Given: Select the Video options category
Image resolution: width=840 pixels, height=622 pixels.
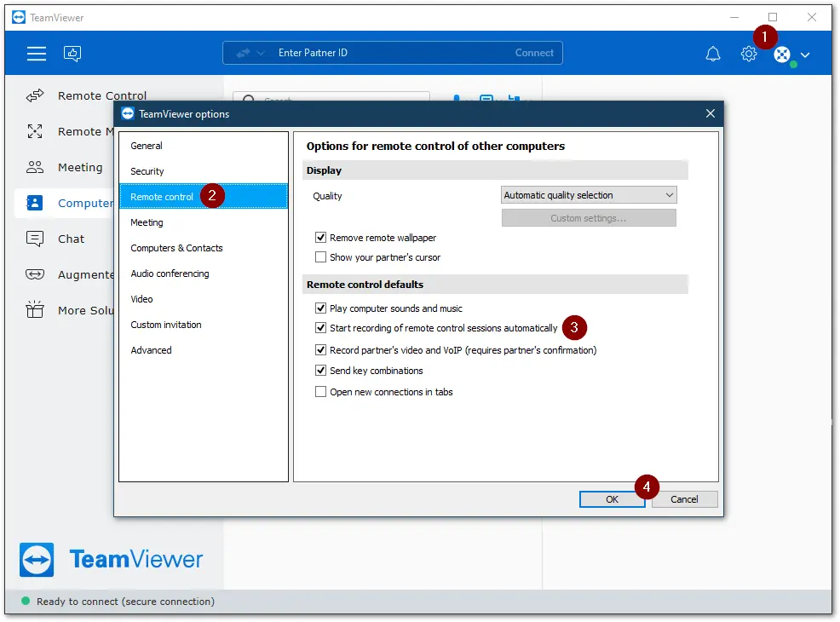Looking at the screenshot, I should pyautogui.click(x=204, y=299).
